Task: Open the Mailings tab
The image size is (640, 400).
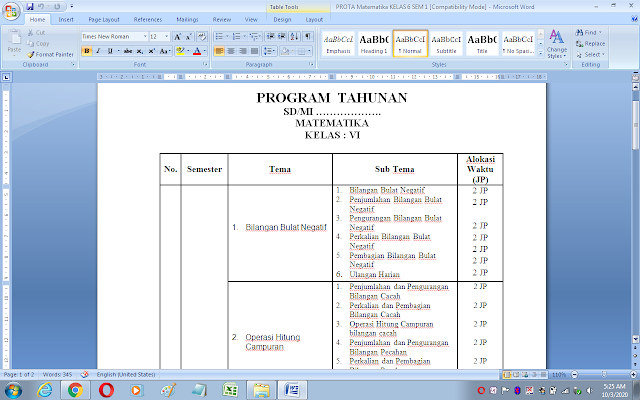Action: (x=187, y=19)
